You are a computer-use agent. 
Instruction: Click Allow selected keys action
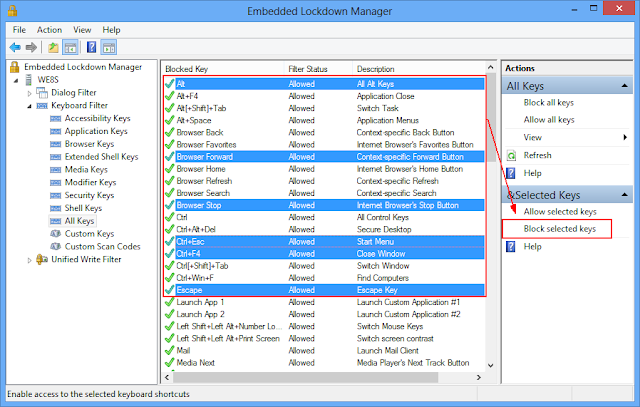click(560, 211)
